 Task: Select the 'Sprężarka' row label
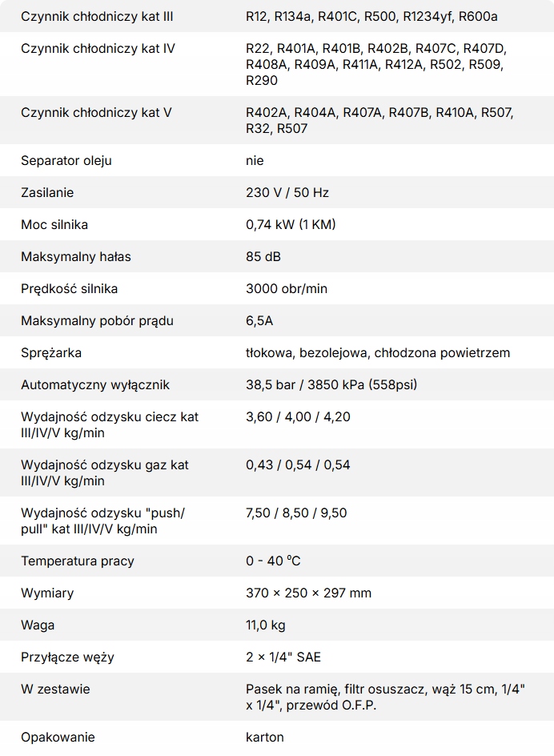[51, 353]
